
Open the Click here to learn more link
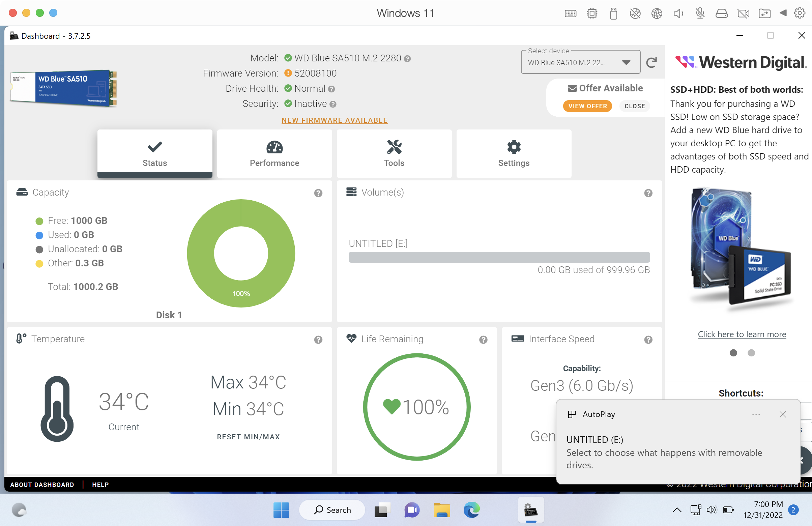tap(742, 334)
